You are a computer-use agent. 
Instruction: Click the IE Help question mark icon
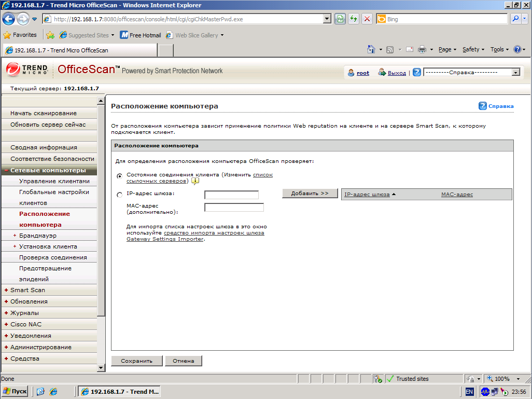pyautogui.click(x=517, y=50)
